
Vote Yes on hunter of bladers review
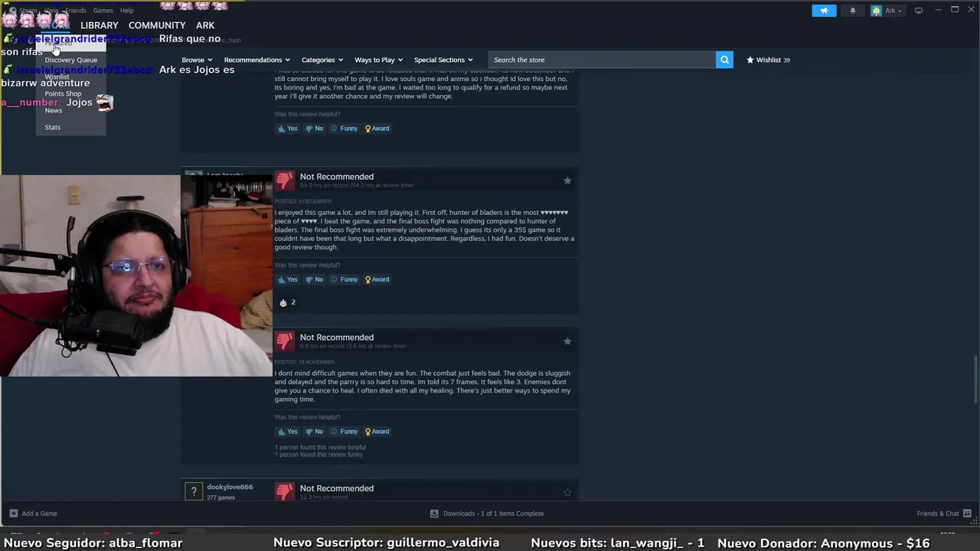(287, 279)
